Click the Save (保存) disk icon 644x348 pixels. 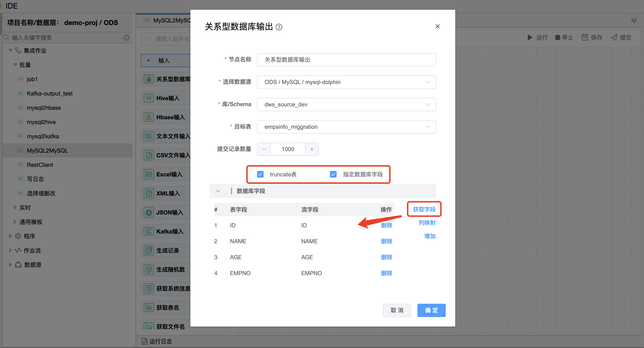coord(585,38)
